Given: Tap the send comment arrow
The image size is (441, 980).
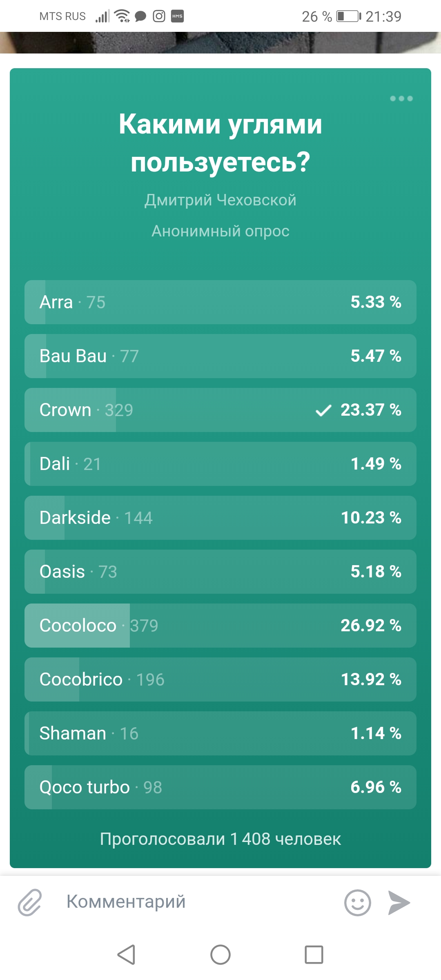Looking at the screenshot, I should 399,902.
